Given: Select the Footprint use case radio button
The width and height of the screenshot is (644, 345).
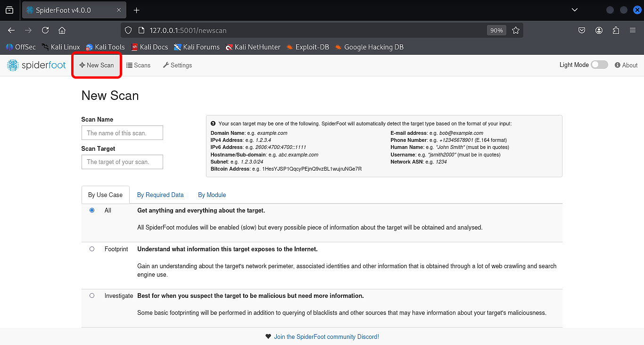Looking at the screenshot, I should [92, 249].
